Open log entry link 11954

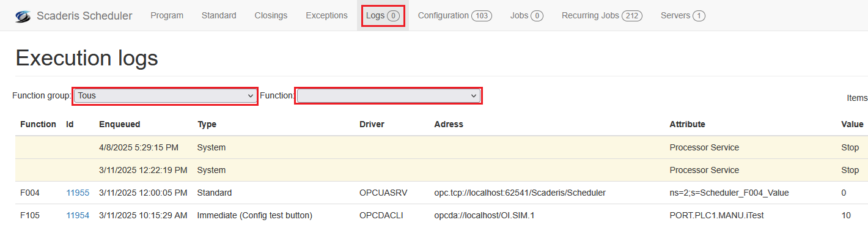[x=78, y=215]
